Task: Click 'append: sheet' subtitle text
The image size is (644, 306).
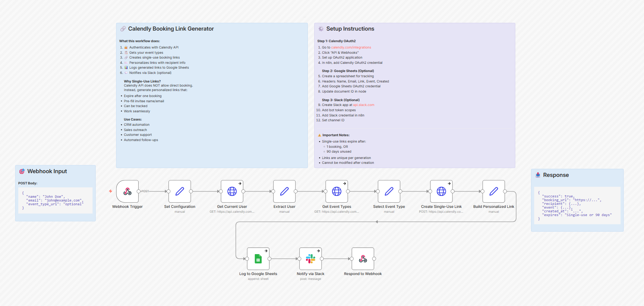Action: coord(258,279)
